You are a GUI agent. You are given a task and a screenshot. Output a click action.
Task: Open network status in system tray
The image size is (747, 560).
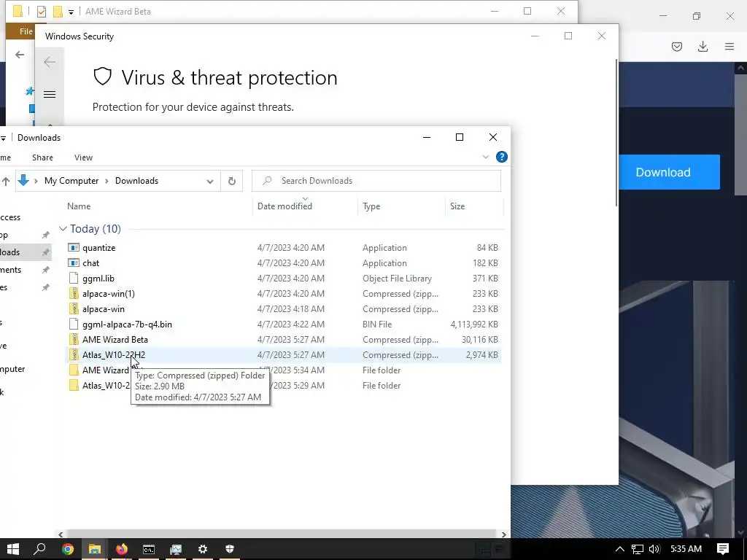638,549
